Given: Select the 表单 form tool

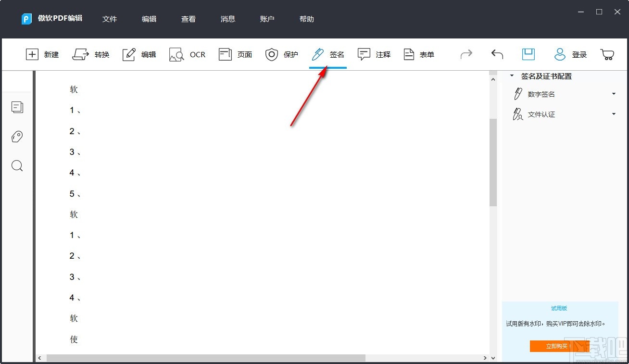Looking at the screenshot, I should pyautogui.click(x=419, y=54).
